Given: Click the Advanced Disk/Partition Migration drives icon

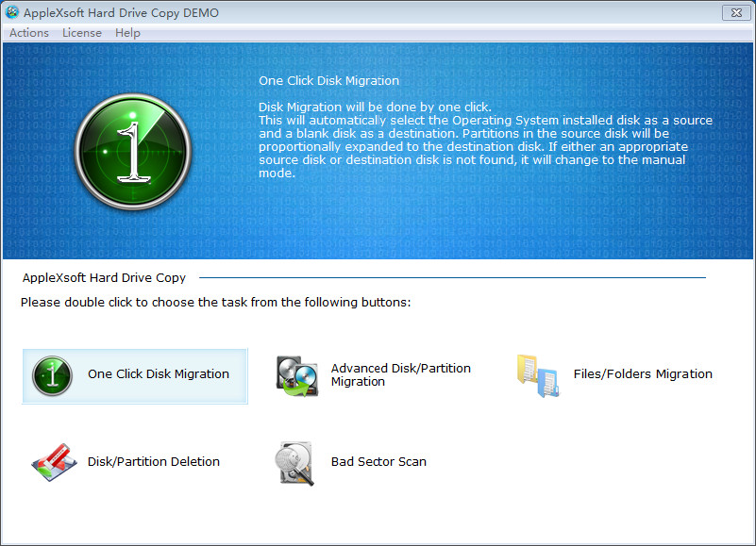Looking at the screenshot, I should (x=297, y=376).
